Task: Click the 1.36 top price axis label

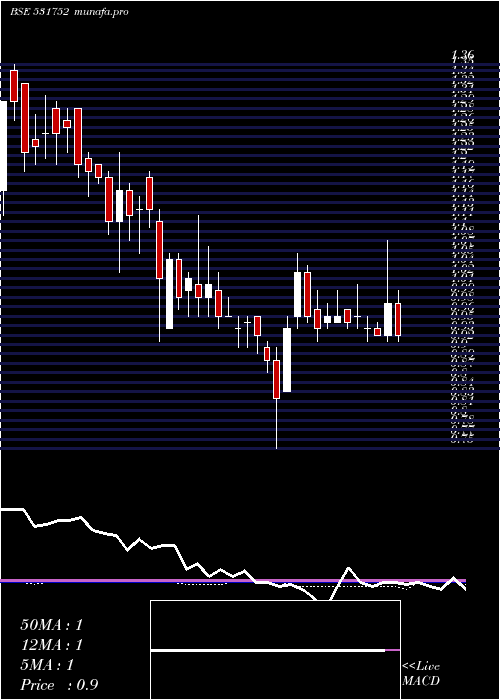Action: click(x=463, y=55)
